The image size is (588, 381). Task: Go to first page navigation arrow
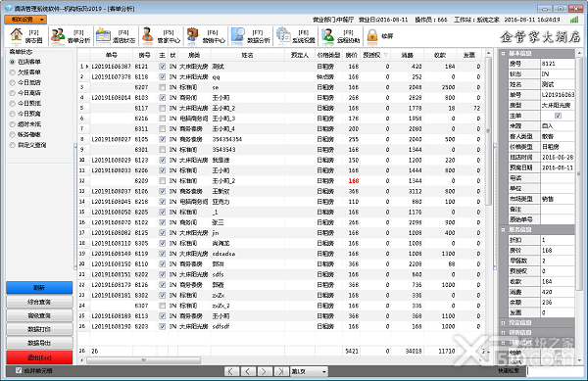(x=230, y=371)
